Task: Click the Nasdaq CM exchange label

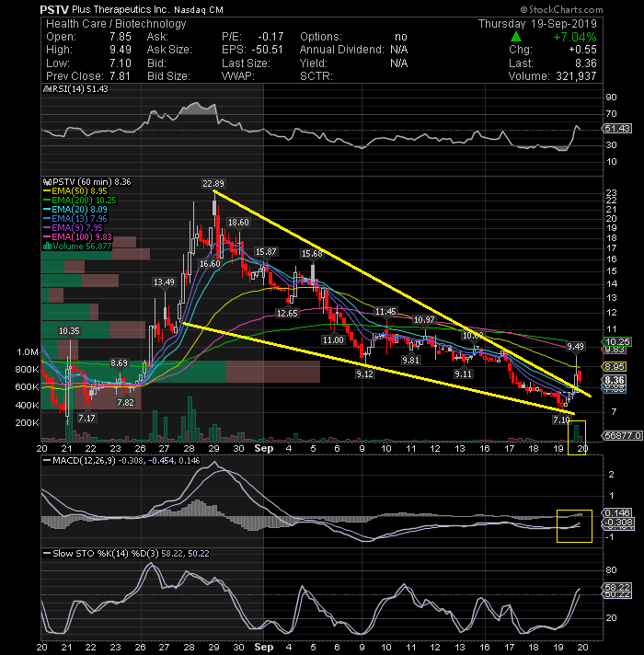Action: (199, 9)
